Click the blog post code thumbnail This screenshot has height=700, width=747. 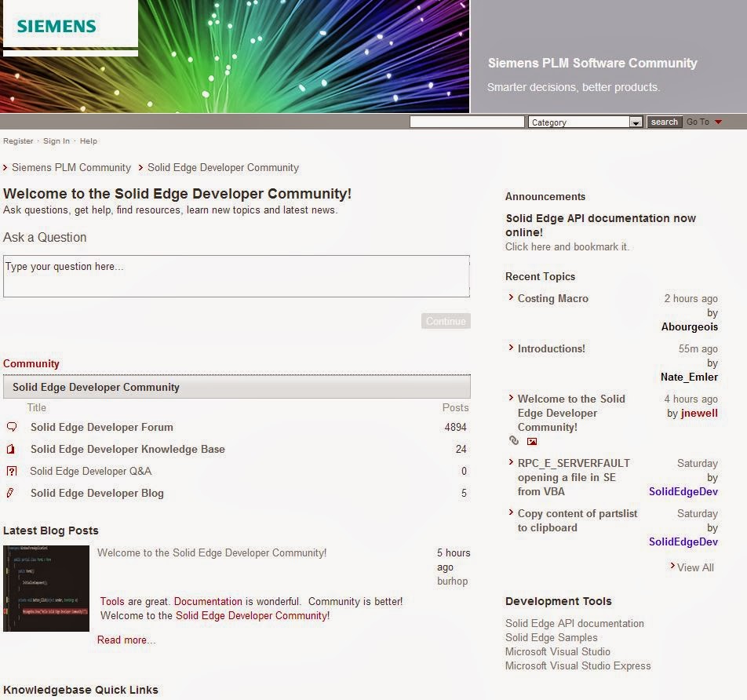click(46, 589)
